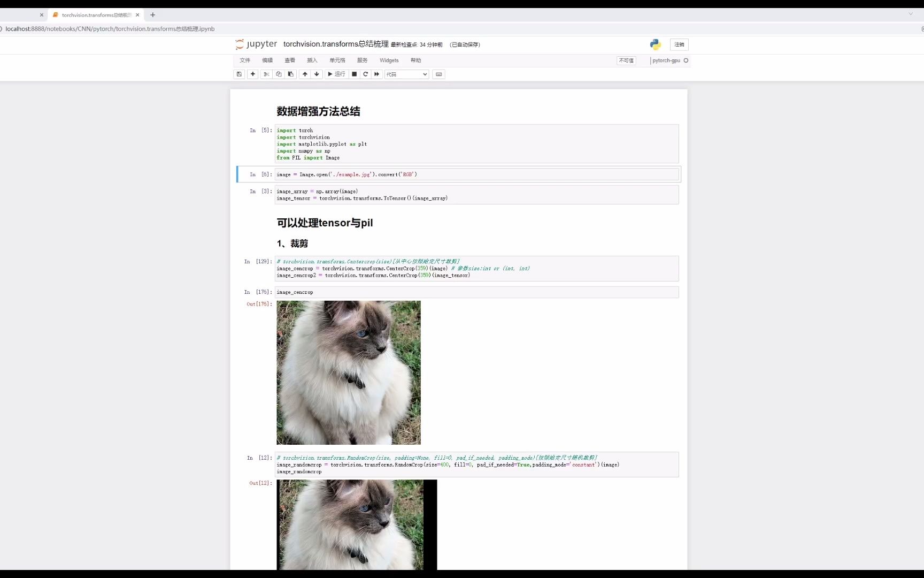Click the image_cencrop code cell In [176]
Image resolution: width=924 pixels, height=578 pixels.
(476, 292)
